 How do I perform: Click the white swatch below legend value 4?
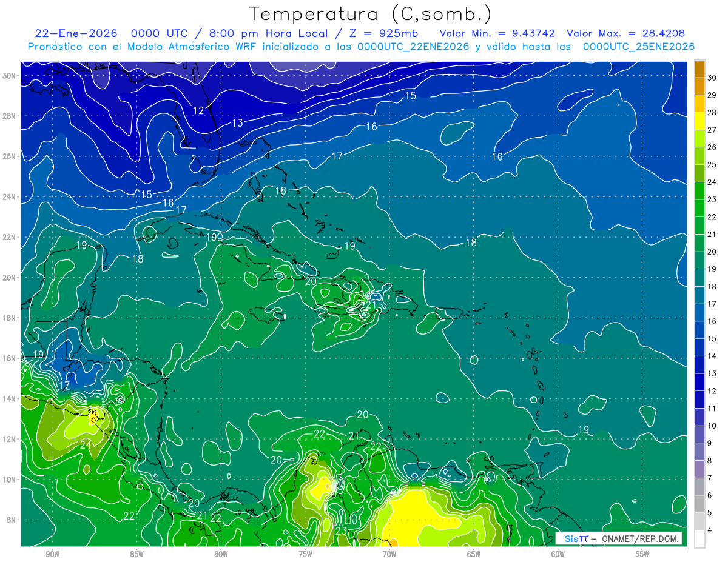coord(699,539)
